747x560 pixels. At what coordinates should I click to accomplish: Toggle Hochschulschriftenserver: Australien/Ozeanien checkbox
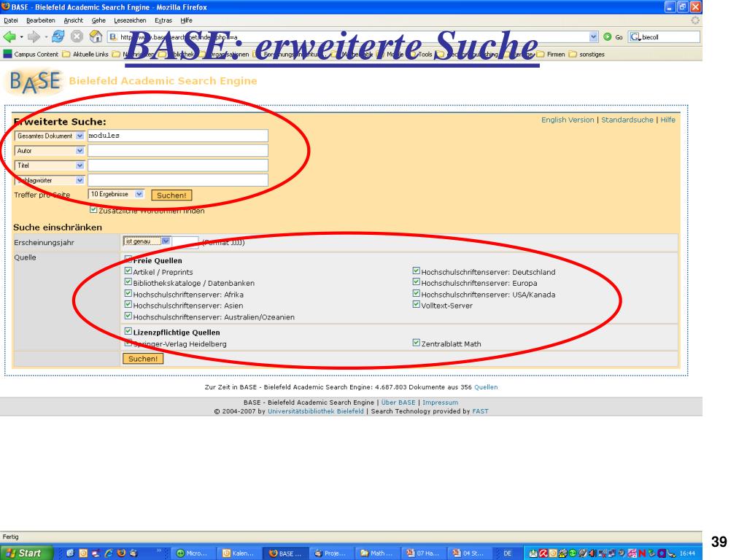[128, 316]
